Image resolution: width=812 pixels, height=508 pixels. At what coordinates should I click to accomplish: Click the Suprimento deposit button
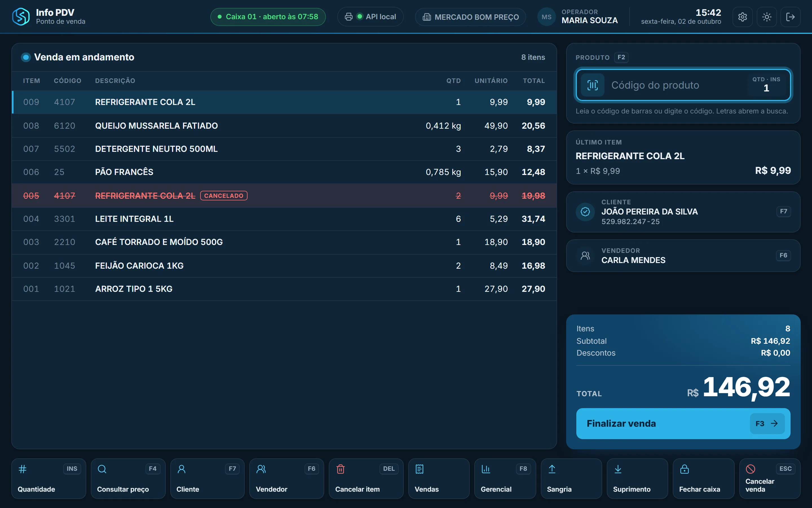point(637,478)
